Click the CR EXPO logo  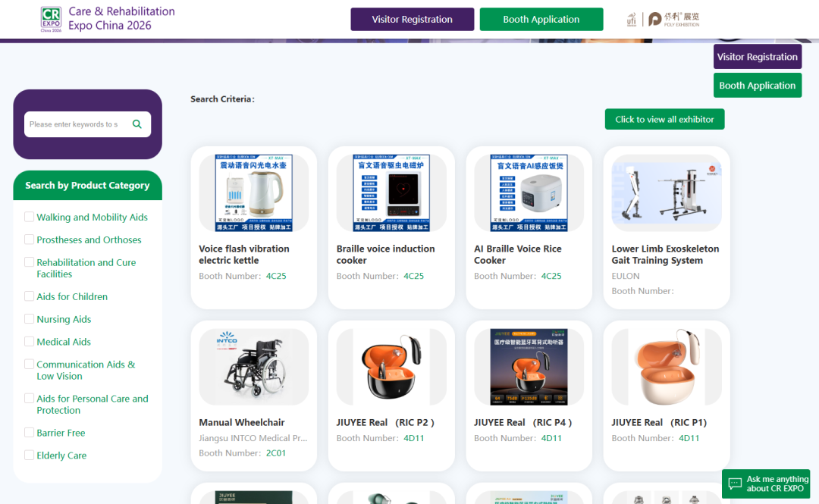[51, 19]
